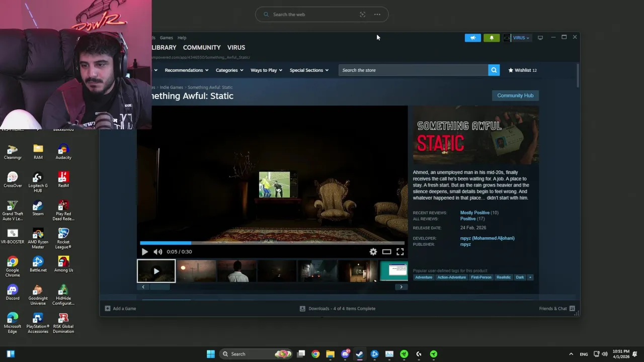Select Goodnight Universe desktop icon

(x=38, y=295)
